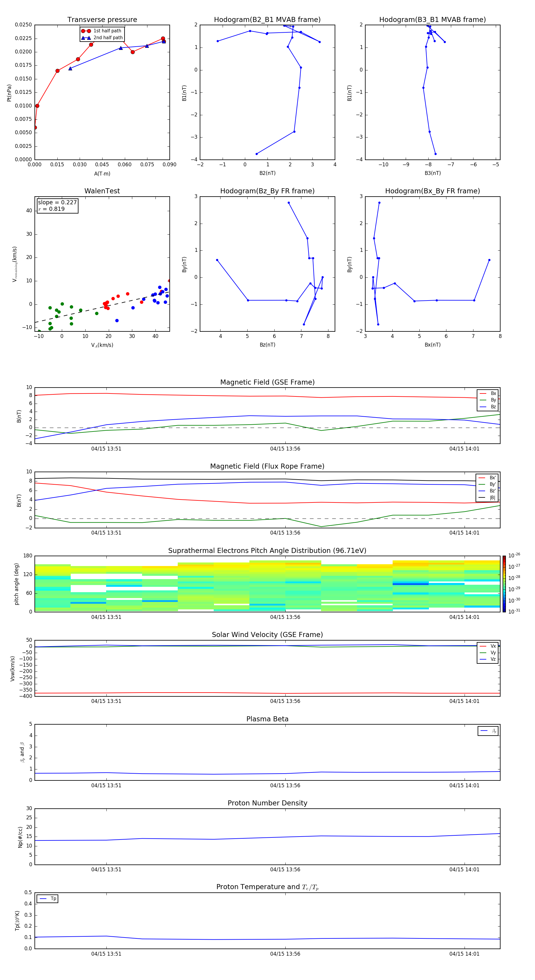Select the green 'By' entry in GSE legend
535x980 pixels.
click(488, 400)
